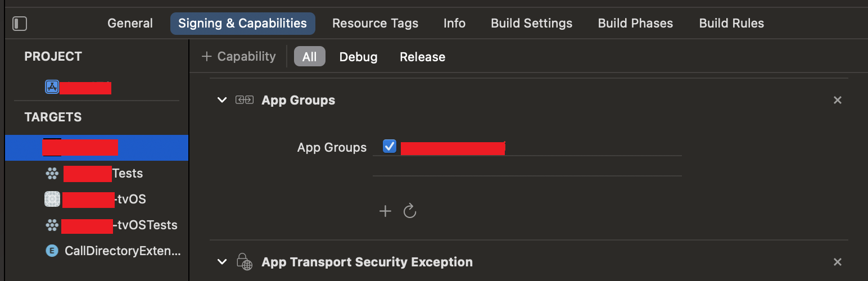
Task: Switch to the Resource Tags tab
Action: pyautogui.click(x=375, y=24)
